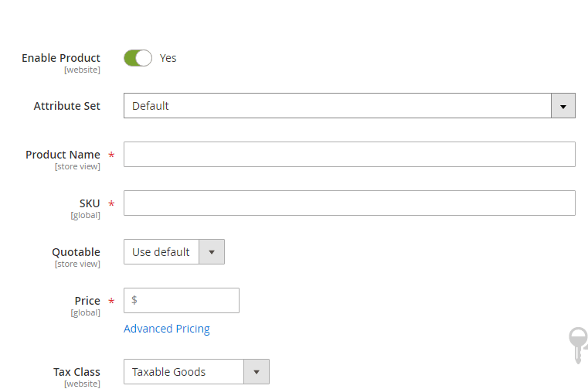Toggle the Enable Product switch
The height and width of the screenshot is (389, 588).
click(x=138, y=58)
